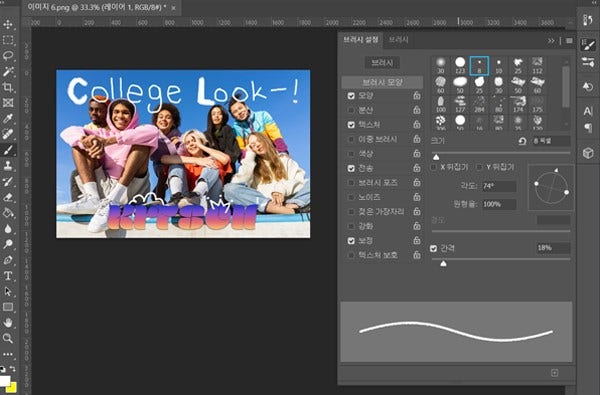Screen dimensions: 600x395
Task: Open the Brush Settings panel menu
Action: coord(569,41)
